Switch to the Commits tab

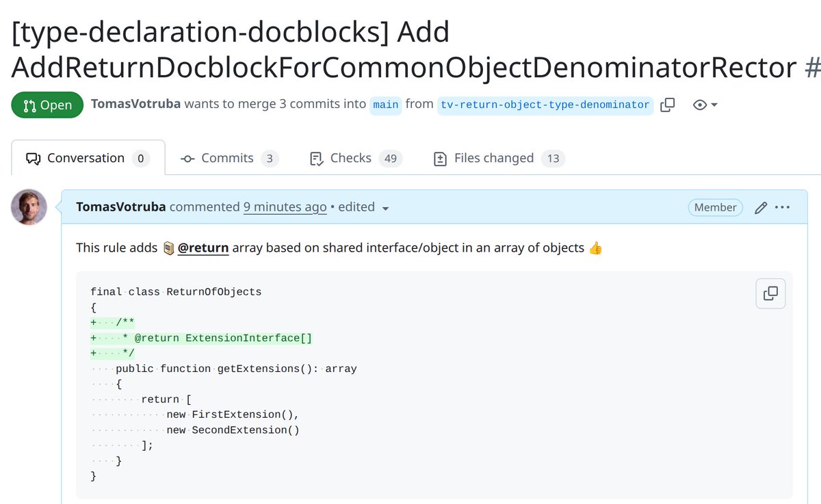[x=229, y=158]
